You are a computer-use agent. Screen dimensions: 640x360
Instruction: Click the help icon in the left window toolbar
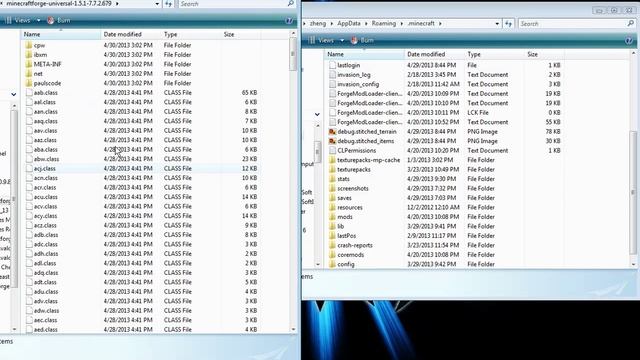(x=289, y=20)
